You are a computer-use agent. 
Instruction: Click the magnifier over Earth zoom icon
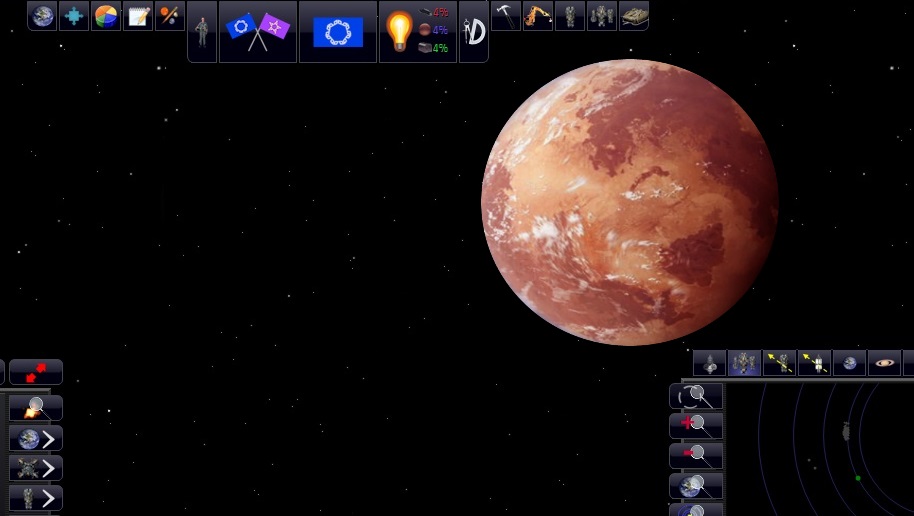697,486
